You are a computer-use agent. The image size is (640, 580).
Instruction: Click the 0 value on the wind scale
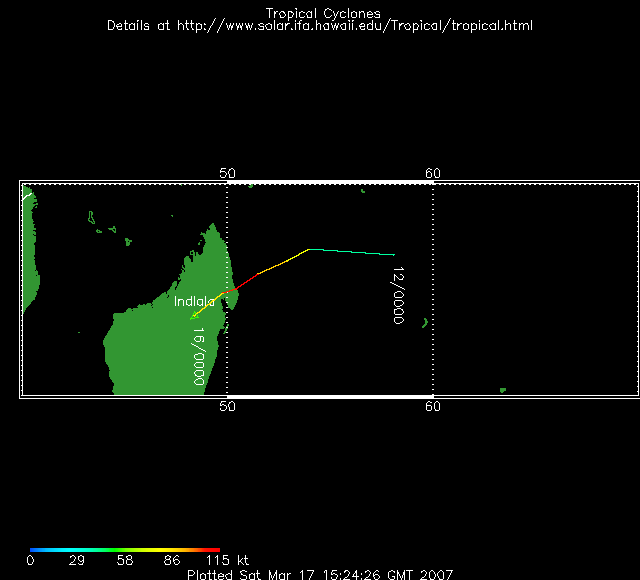coord(30,561)
